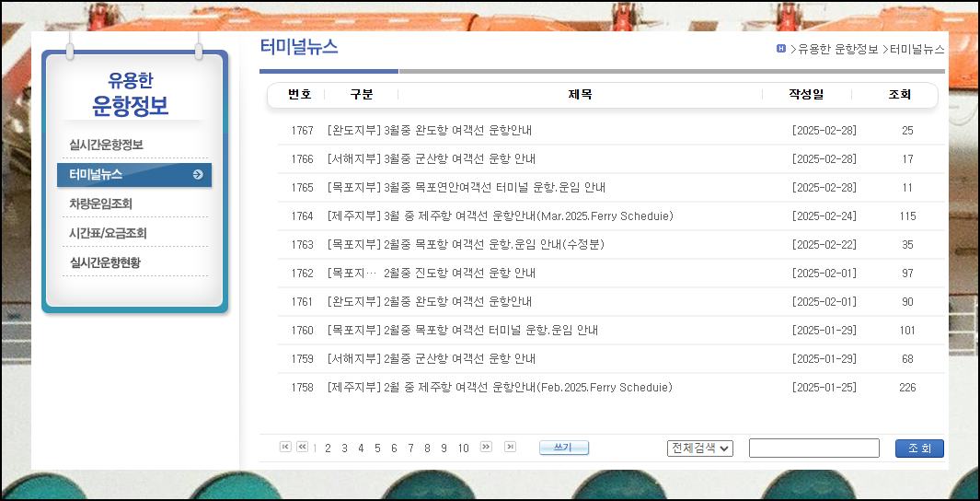Image resolution: width=980 pixels, height=501 pixels.
Task: Go to first page pagination icon
Action: click(x=285, y=447)
